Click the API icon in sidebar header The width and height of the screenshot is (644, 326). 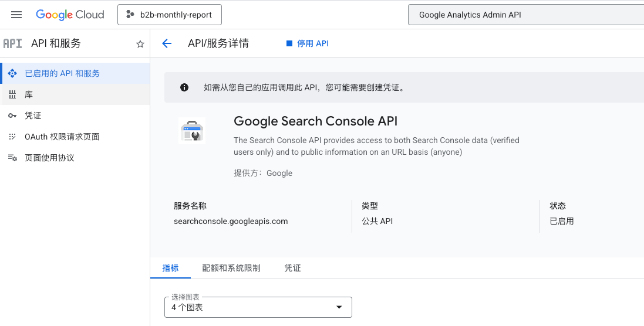tap(12, 43)
